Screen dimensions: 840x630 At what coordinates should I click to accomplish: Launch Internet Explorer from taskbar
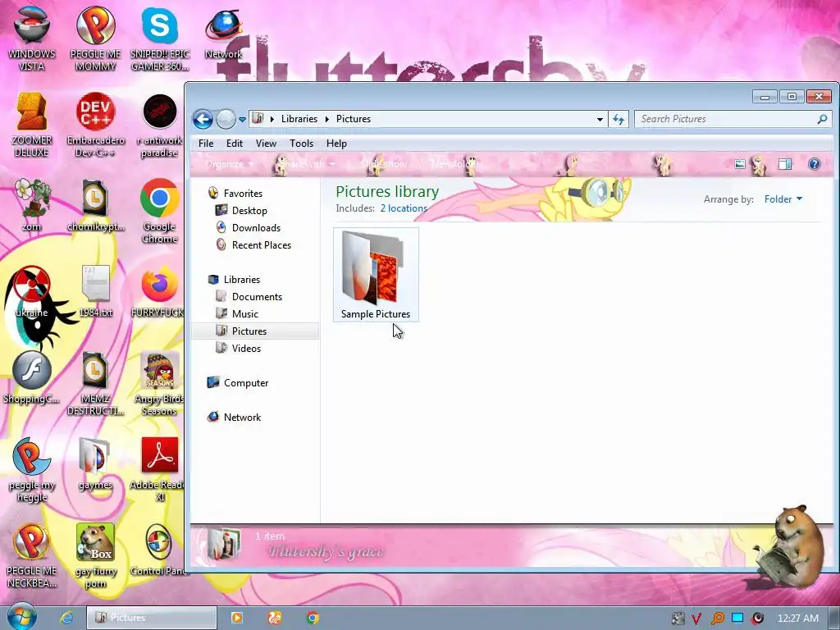click(66, 618)
